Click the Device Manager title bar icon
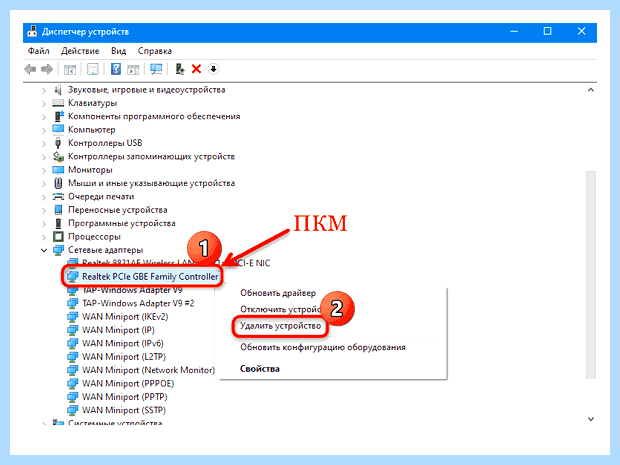Image resolution: width=620 pixels, height=465 pixels. pyautogui.click(x=32, y=31)
